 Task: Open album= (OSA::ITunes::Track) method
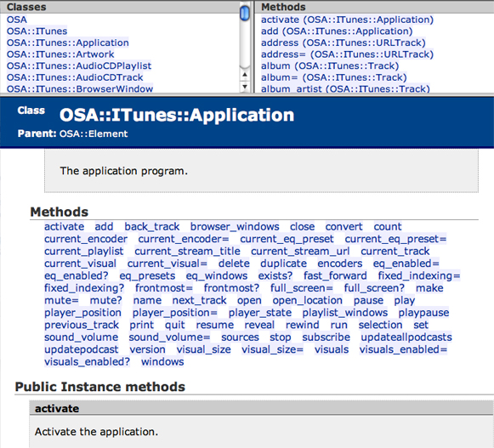pyautogui.click(x=334, y=77)
